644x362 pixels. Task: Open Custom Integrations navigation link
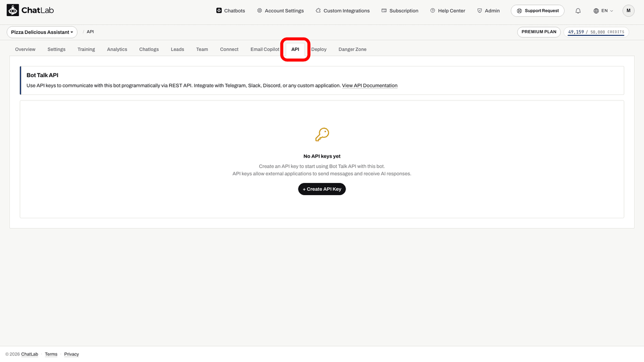tap(342, 11)
